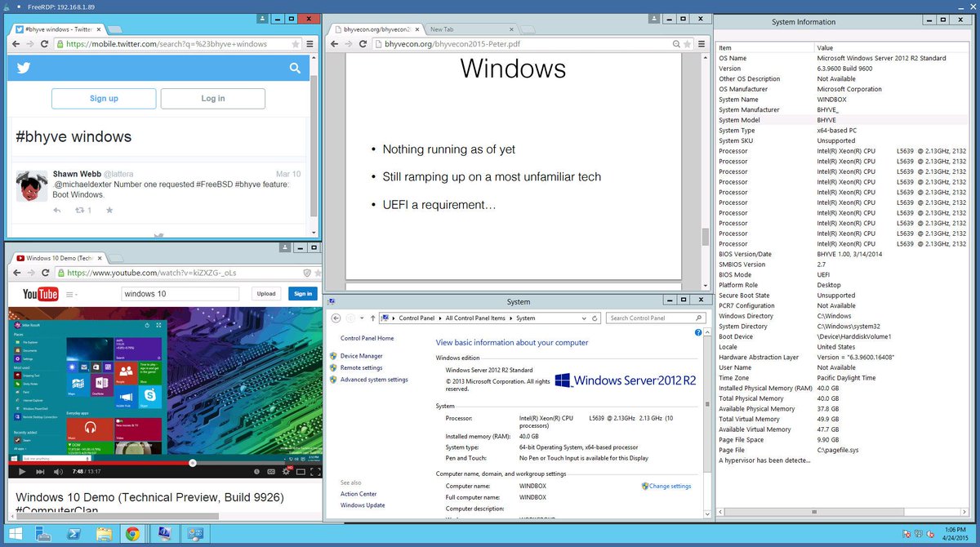Reply to Shawn Webb's tweet
The image size is (980, 547).
pos(56,211)
